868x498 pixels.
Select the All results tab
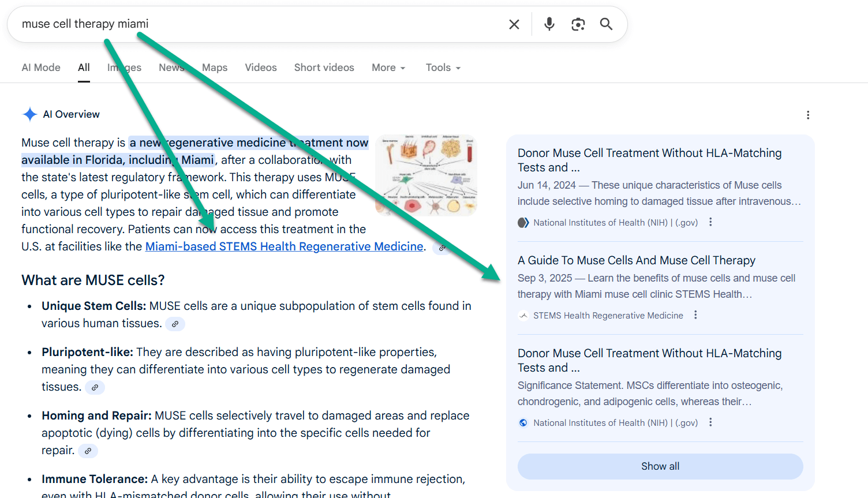click(84, 68)
